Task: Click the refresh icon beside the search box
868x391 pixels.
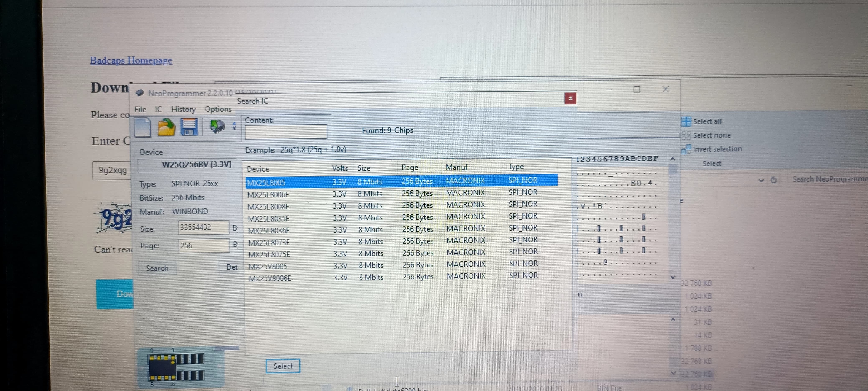Action: point(774,180)
